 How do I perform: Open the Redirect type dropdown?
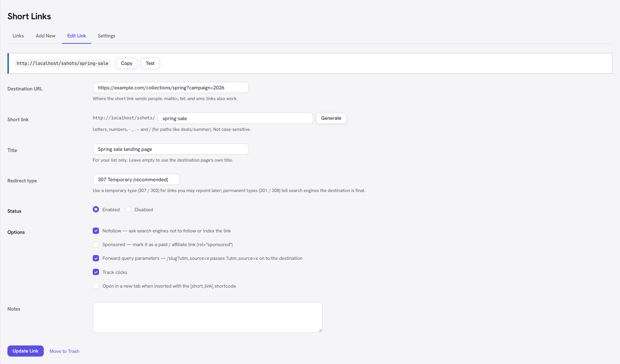[136, 180]
